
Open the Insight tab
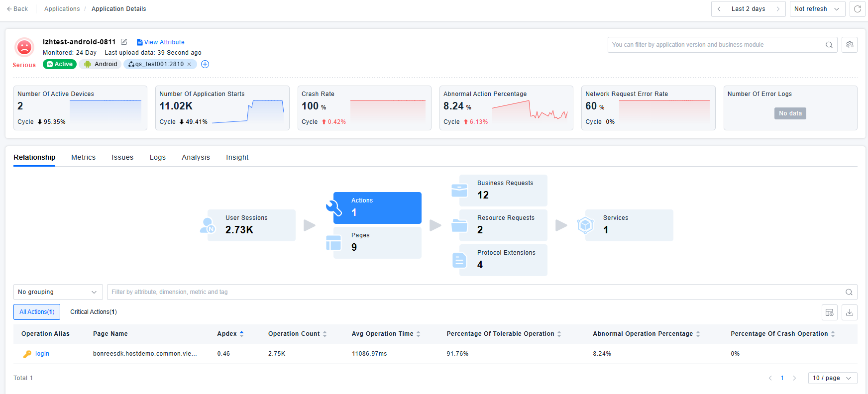[x=237, y=157]
